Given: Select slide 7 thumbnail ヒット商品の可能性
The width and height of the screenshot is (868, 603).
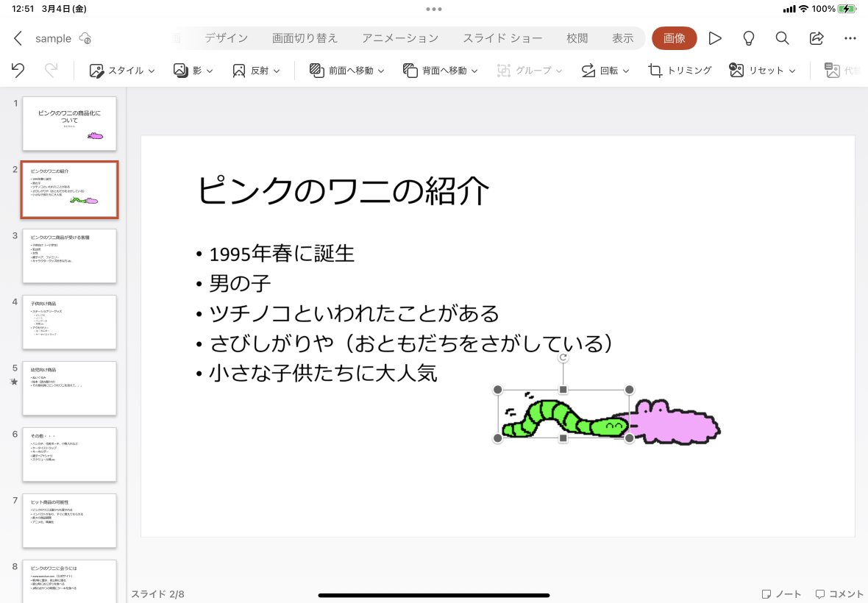Looking at the screenshot, I should tap(69, 520).
